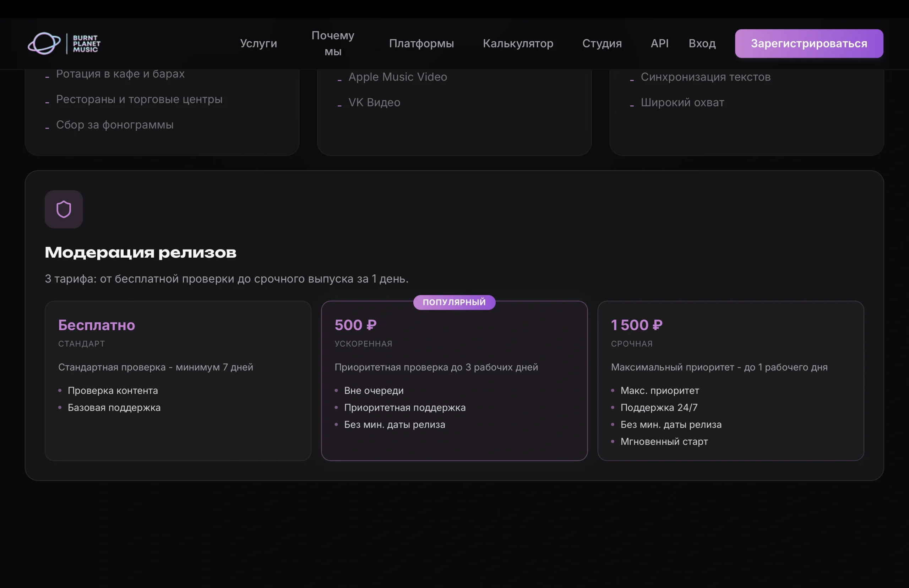Click 'Ротация в кафе и барах' item

pos(120,74)
